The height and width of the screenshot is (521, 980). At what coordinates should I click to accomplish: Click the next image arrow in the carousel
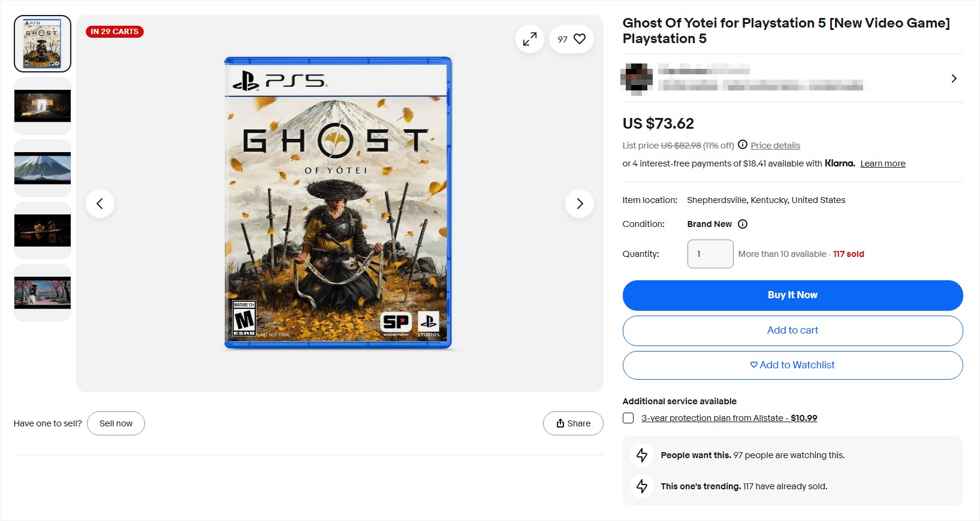click(579, 204)
